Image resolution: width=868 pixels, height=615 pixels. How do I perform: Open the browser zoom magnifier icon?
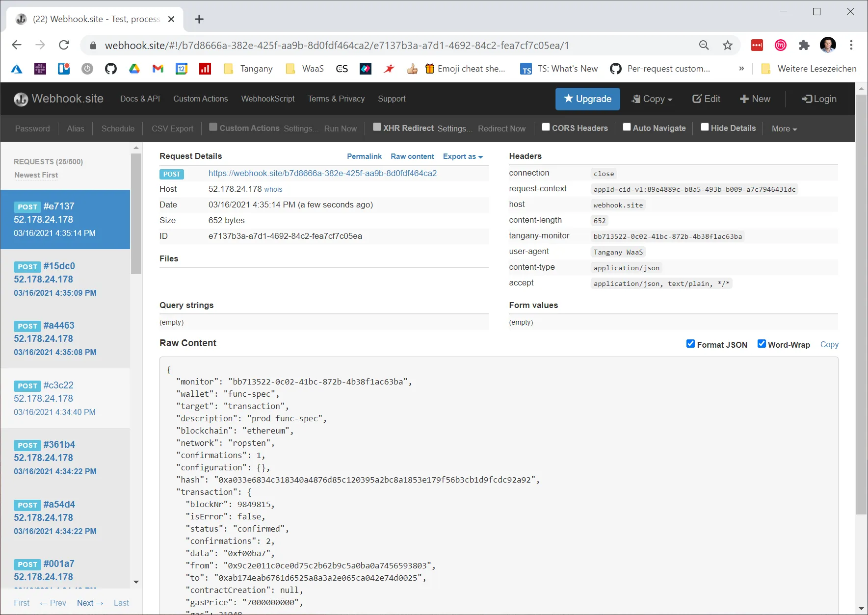coord(704,45)
